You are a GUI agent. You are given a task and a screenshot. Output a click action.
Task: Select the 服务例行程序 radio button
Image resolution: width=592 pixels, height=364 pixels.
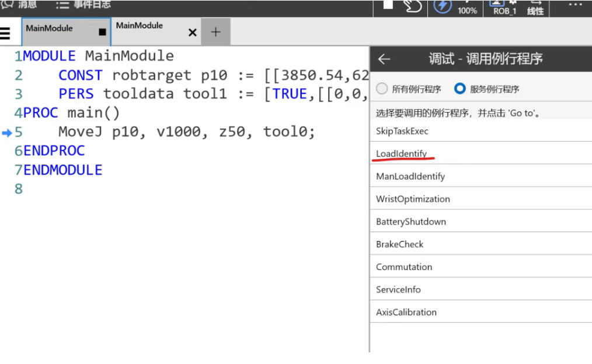(460, 89)
